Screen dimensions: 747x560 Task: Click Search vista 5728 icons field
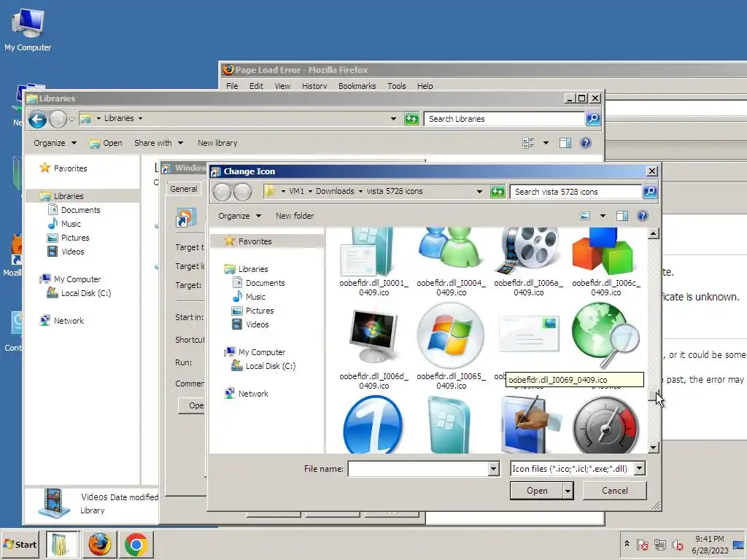[x=576, y=192]
